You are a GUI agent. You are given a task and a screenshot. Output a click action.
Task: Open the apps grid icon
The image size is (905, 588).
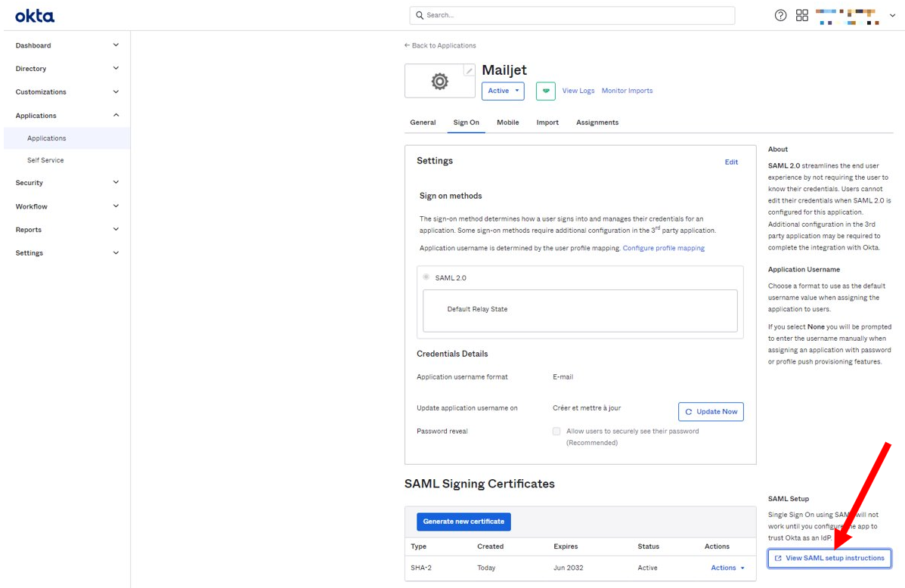[801, 16]
